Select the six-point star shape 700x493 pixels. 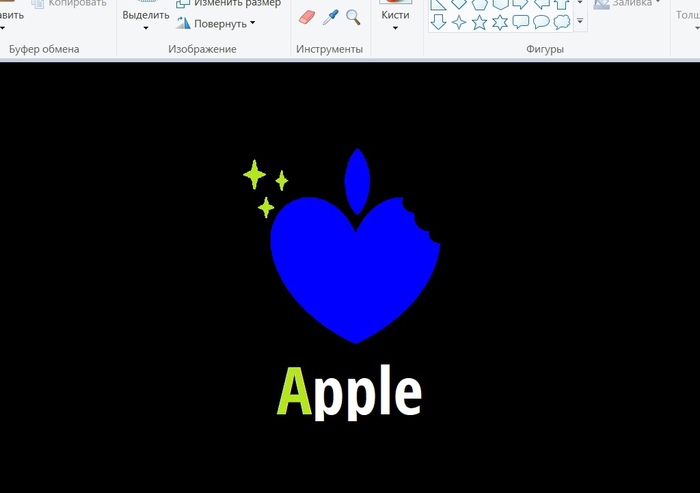[x=500, y=22]
